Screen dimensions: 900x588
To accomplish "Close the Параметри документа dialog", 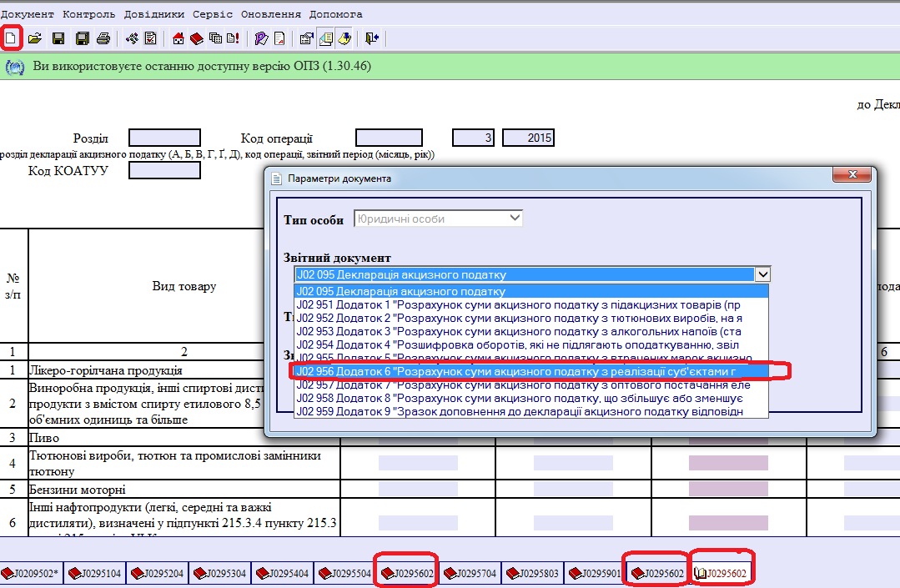I will (x=854, y=176).
